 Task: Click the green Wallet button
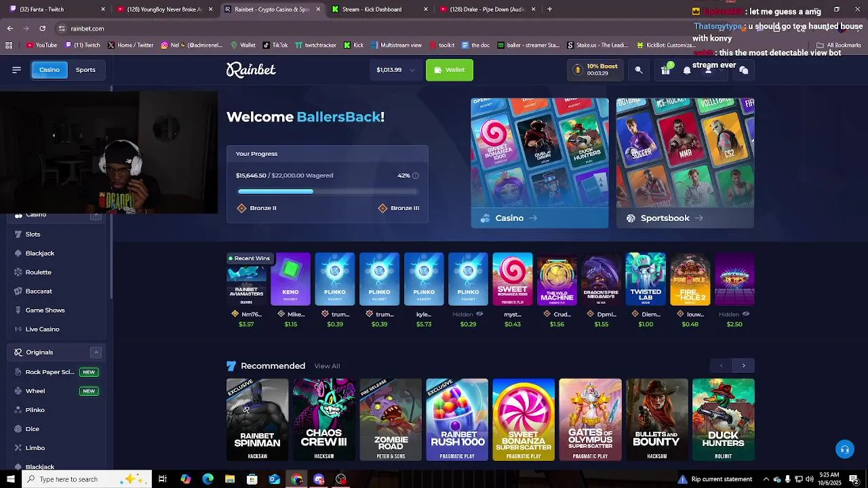click(x=450, y=70)
